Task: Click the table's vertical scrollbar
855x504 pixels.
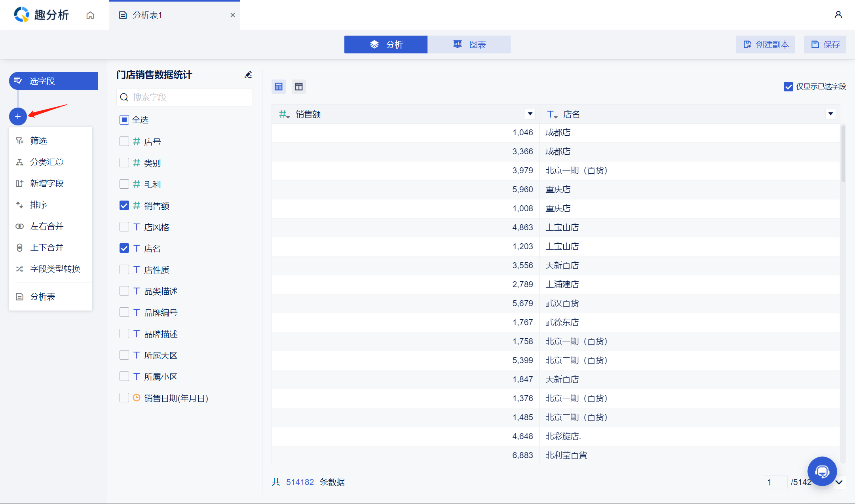Action: 843,154
